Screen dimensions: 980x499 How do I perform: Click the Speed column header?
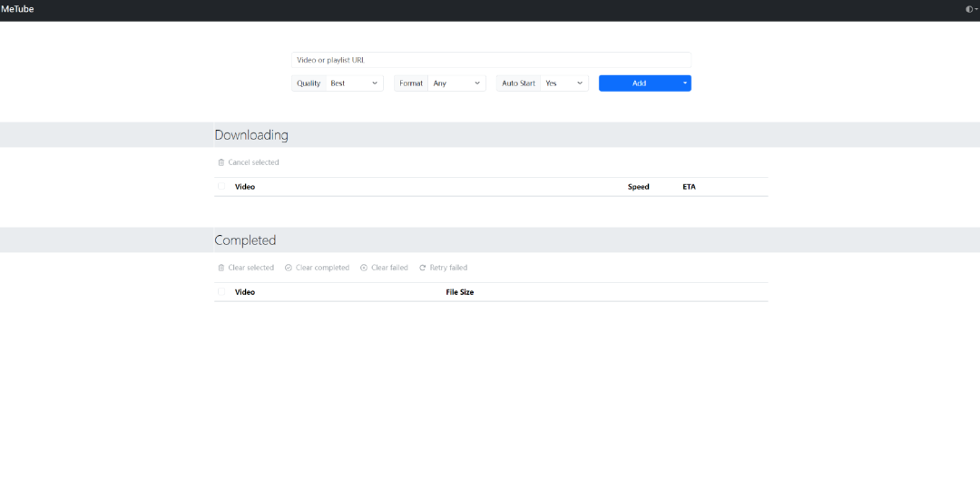click(x=639, y=187)
